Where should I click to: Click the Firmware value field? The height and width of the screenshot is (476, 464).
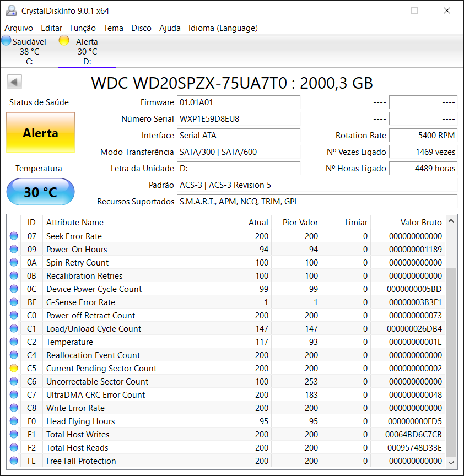click(239, 102)
